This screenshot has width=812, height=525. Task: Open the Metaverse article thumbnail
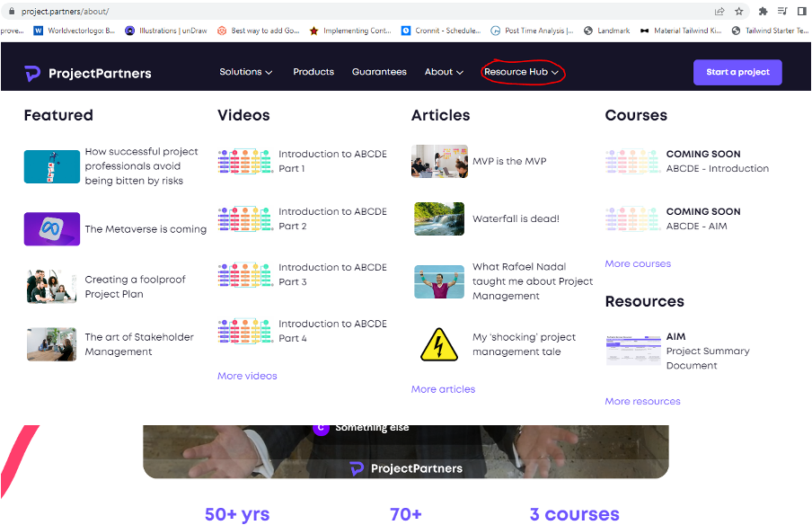[x=52, y=229]
